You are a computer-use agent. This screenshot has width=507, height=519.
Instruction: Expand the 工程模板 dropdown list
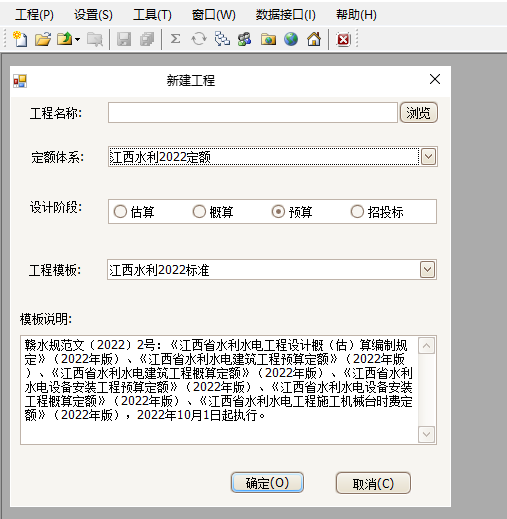(427, 270)
